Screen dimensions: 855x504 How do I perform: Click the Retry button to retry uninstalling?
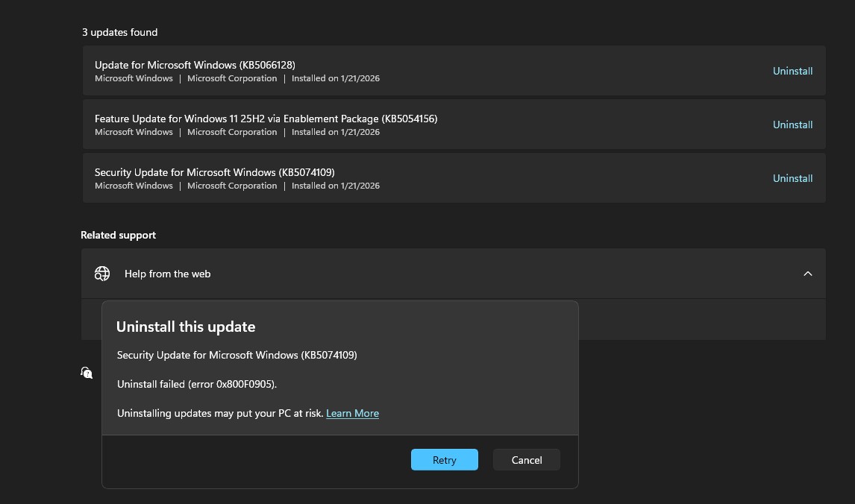click(x=444, y=459)
